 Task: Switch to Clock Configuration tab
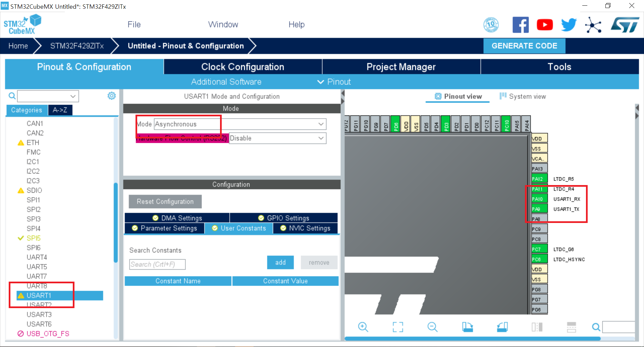pos(243,67)
